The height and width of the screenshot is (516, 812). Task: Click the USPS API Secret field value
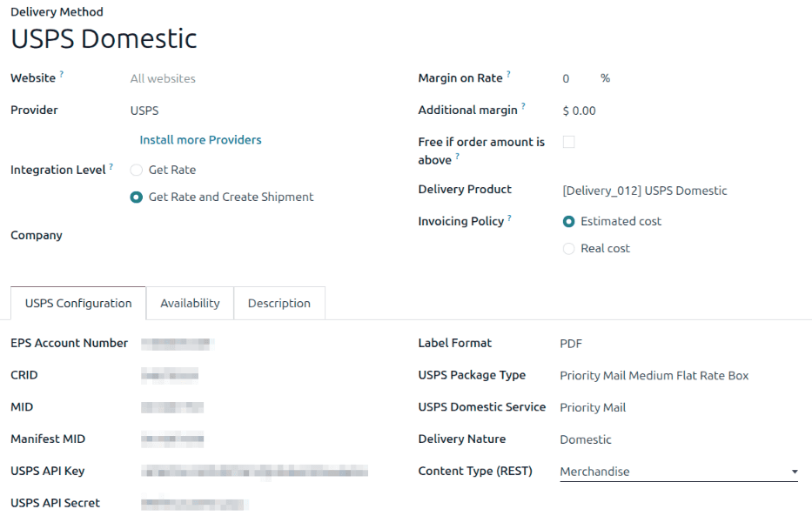click(195, 504)
